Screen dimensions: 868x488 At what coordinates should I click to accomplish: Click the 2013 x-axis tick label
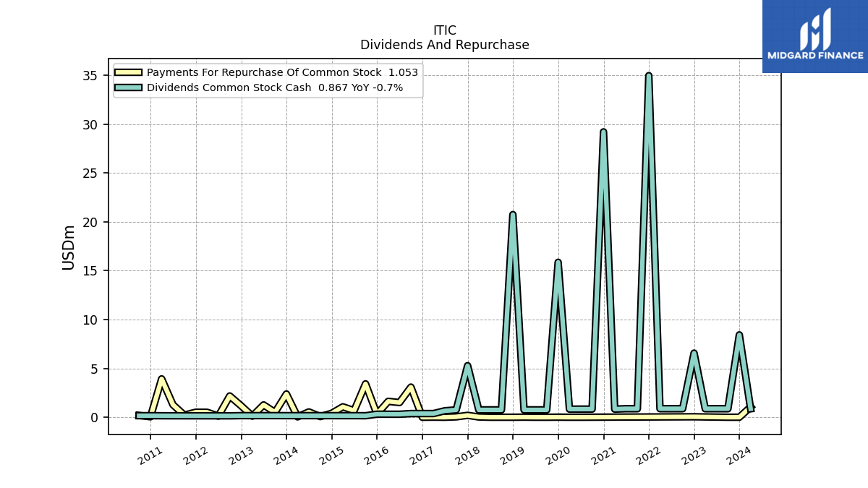[x=241, y=455]
